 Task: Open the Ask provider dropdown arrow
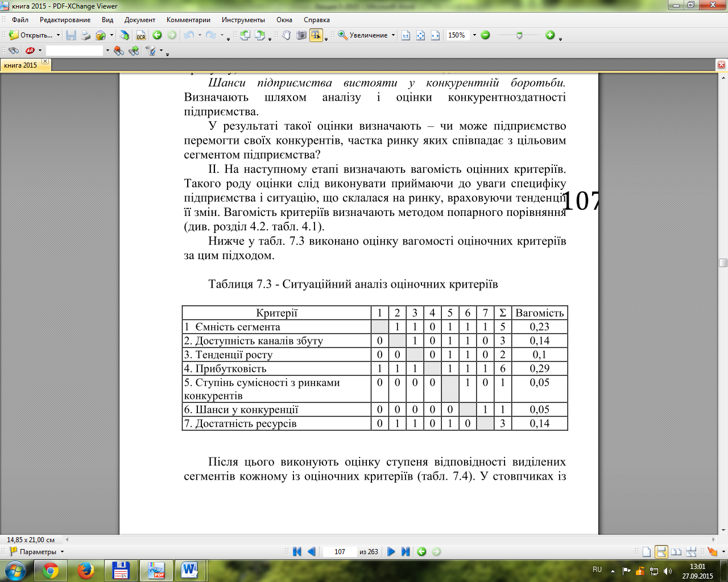tap(40, 51)
